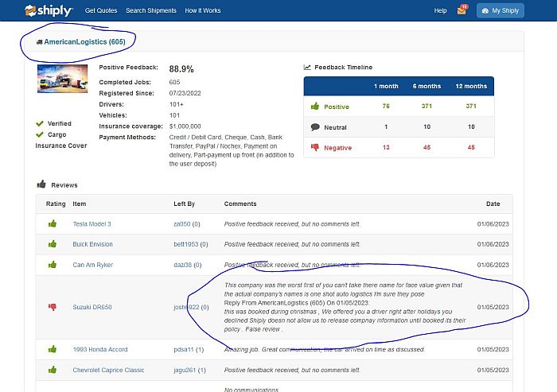The height and width of the screenshot is (392, 557).
Task: Open the 1993 Honda Accord item link
Action: [x=100, y=349]
